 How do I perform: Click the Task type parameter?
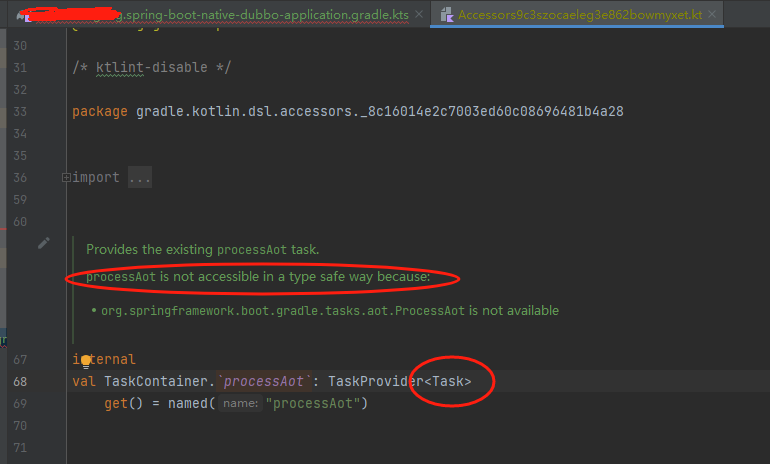[x=448, y=382]
